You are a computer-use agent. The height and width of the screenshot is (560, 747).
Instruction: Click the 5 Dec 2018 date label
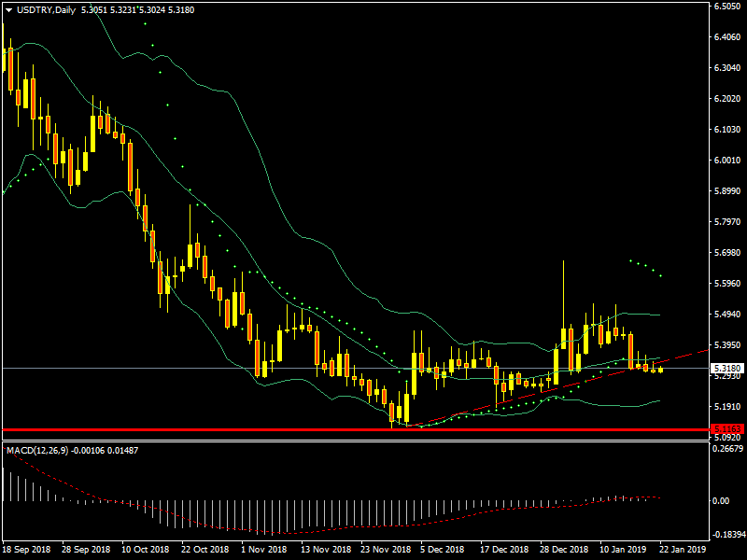pos(442,551)
